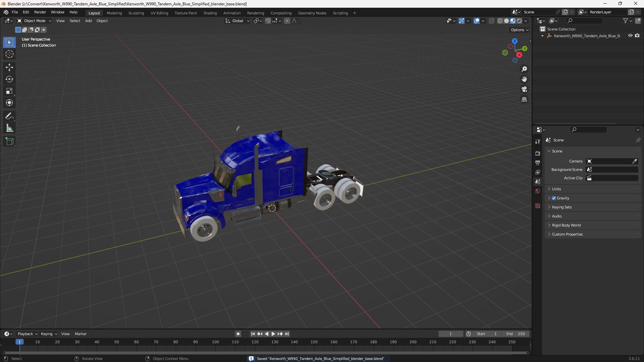
Task: Open the Render properties tab
Action: [x=538, y=153]
